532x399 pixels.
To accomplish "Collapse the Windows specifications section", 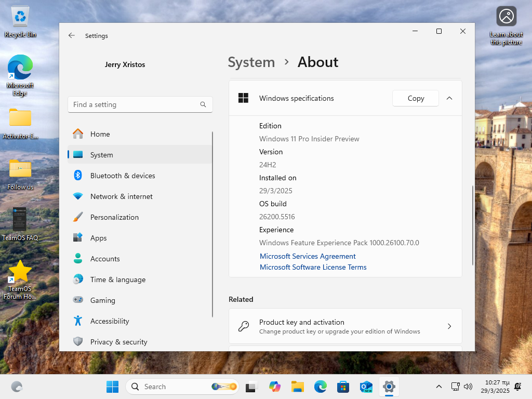I will pyautogui.click(x=449, y=98).
